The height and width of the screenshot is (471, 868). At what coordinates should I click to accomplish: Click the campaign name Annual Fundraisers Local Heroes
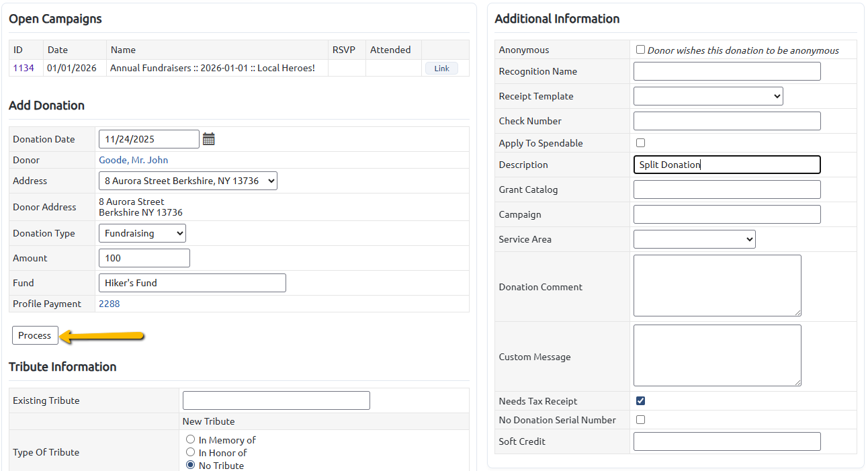[212, 69]
